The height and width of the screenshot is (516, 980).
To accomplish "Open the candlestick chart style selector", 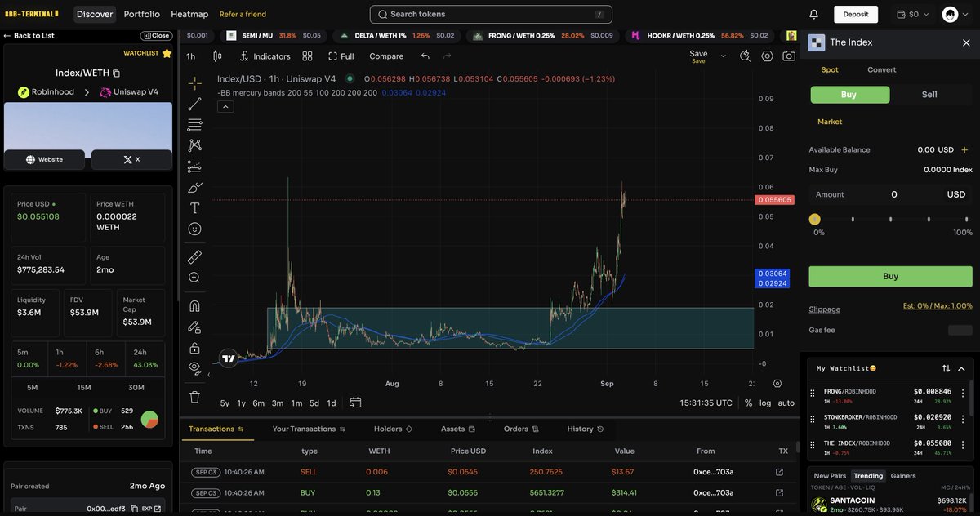I will coord(217,56).
